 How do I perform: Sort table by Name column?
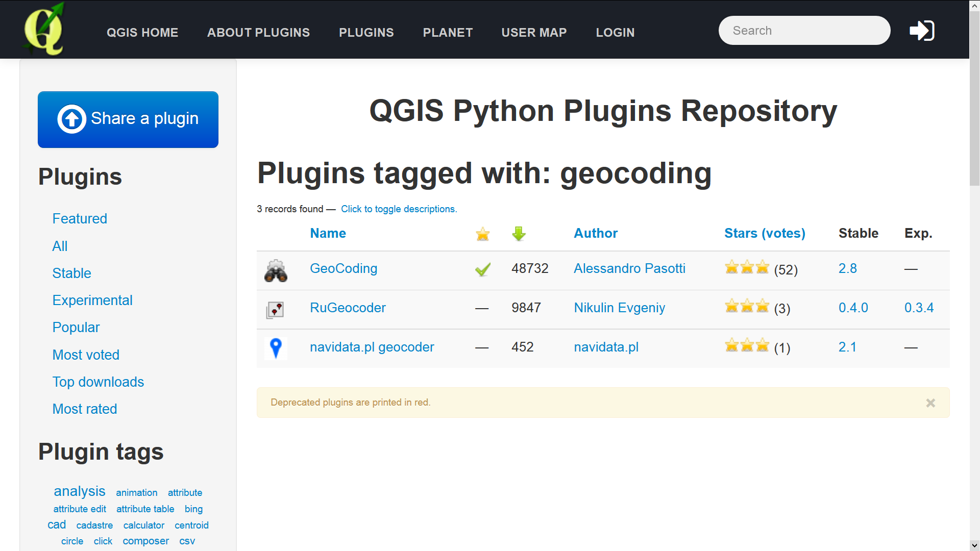coord(328,234)
